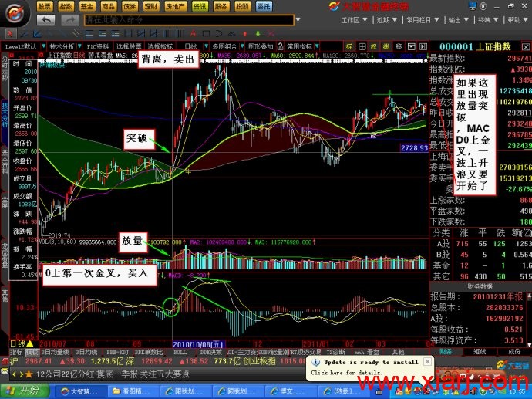Open the 技术分析 dropdown arrow
This screenshot has width=532, height=399.
pyautogui.click(x=79, y=46)
